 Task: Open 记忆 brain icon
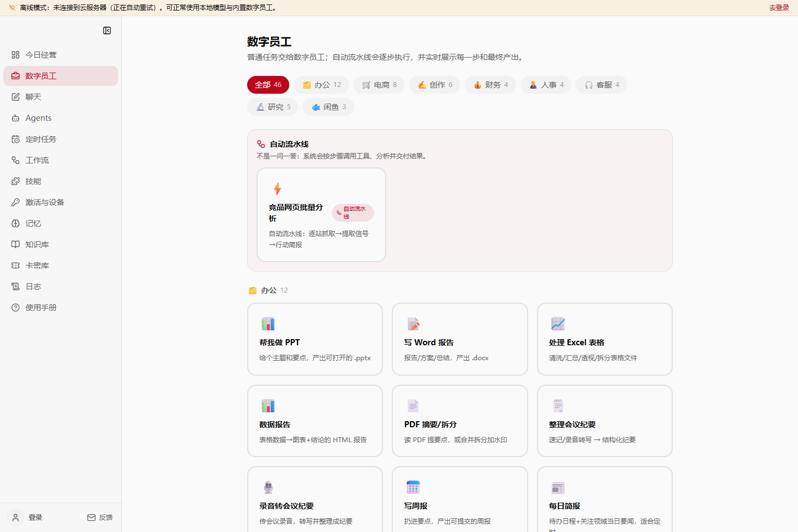coord(16,223)
